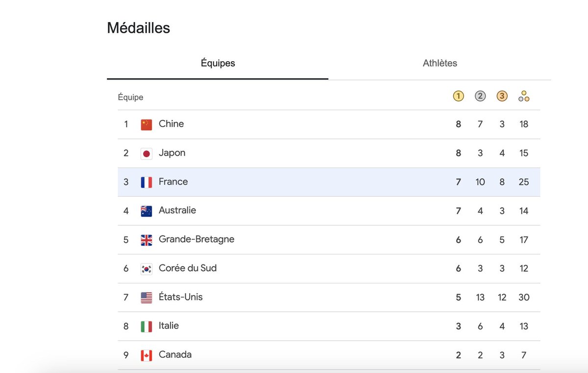The width and height of the screenshot is (588, 373).
Task: Select the Équipes tab
Action: tap(218, 63)
